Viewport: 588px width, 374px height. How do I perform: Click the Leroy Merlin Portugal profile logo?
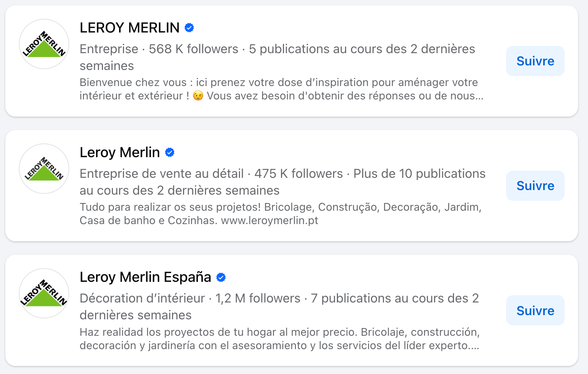click(44, 168)
